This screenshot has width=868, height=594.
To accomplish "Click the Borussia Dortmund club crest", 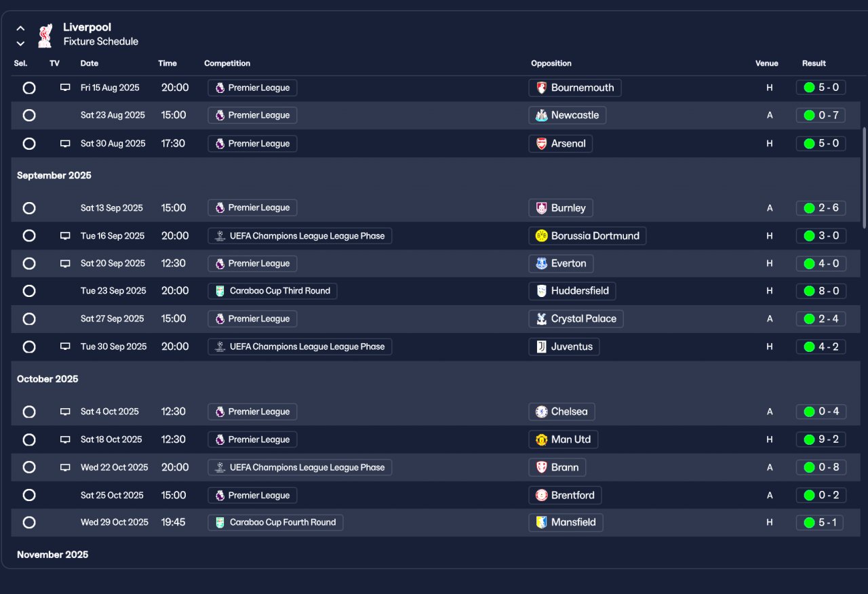I will 541,236.
